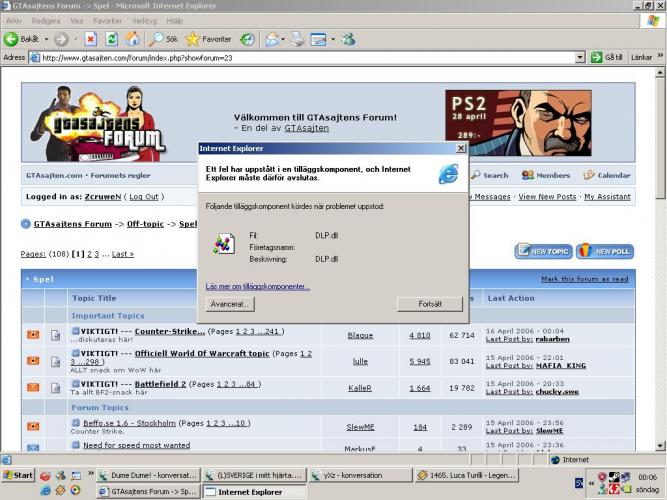Open the History clock icon
Image resolution: width=667 pixels, height=500 pixels.
click(247, 39)
